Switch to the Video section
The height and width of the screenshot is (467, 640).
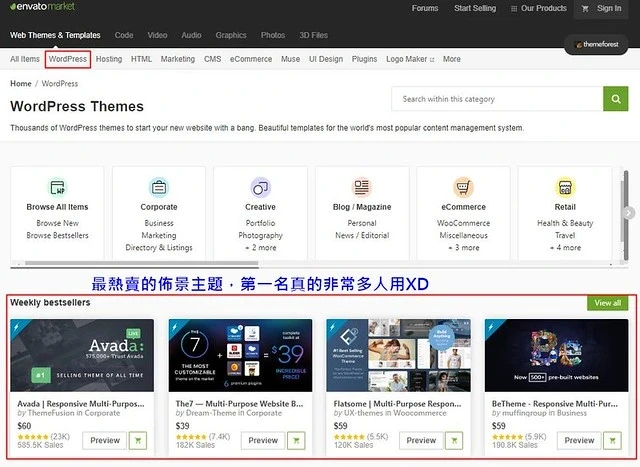pos(158,35)
